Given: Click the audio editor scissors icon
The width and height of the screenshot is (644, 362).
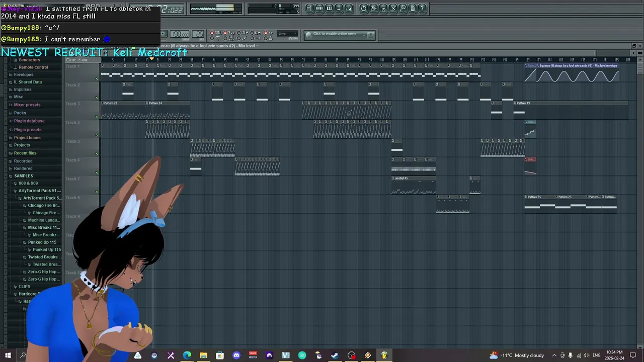Looking at the screenshot, I should tap(393, 8).
